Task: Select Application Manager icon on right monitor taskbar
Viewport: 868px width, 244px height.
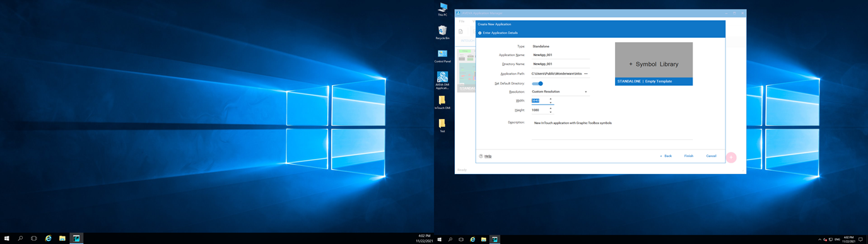Action: pyautogui.click(x=495, y=240)
